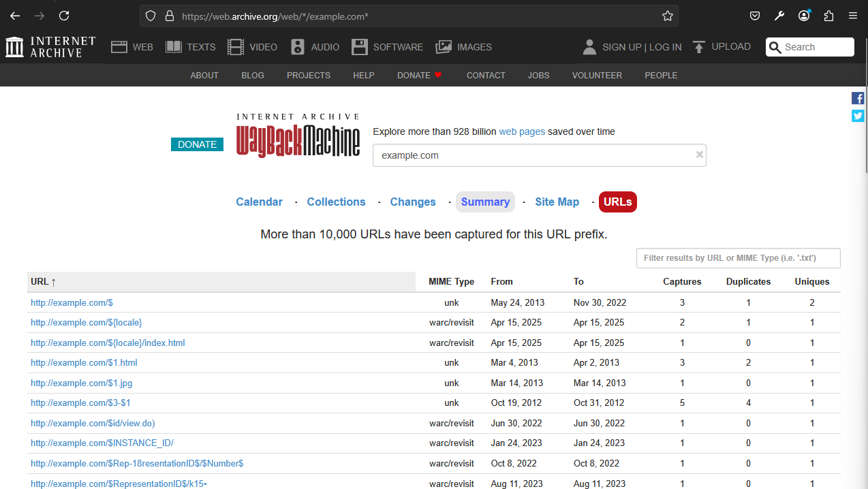Share page via Facebook icon
This screenshot has width=868, height=489.
(x=858, y=98)
